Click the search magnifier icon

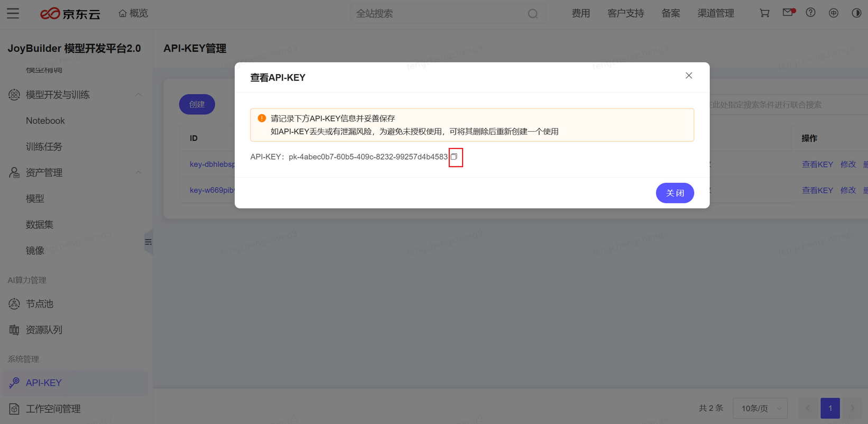point(533,14)
